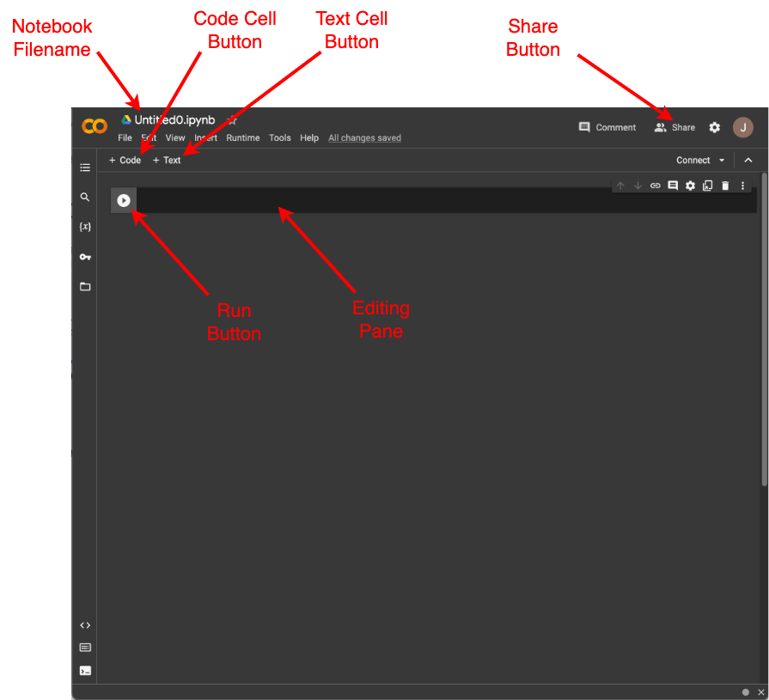The image size is (769, 700).
Task: Open the Table of contents sidebar icon
Action: (x=85, y=167)
